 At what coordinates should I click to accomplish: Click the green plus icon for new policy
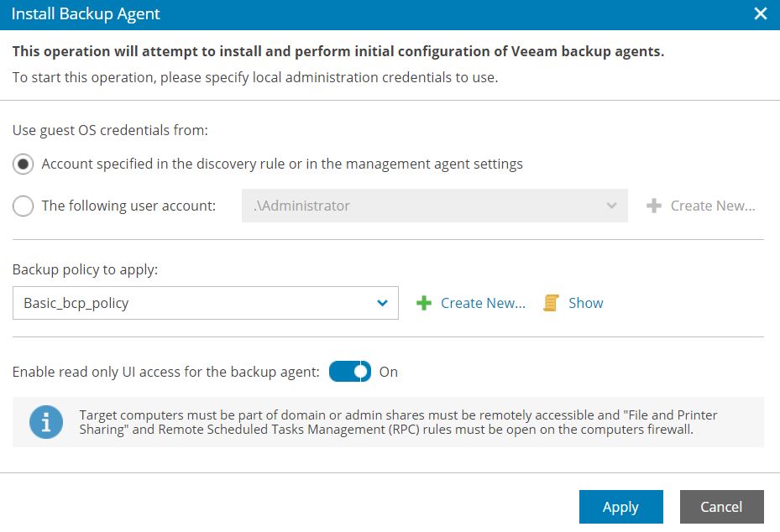tap(424, 303)
